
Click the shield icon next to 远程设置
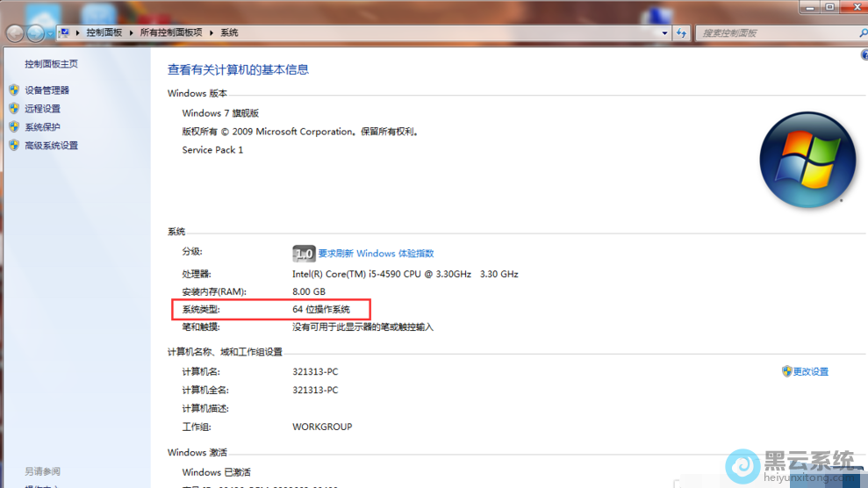[x=14, y=108]
